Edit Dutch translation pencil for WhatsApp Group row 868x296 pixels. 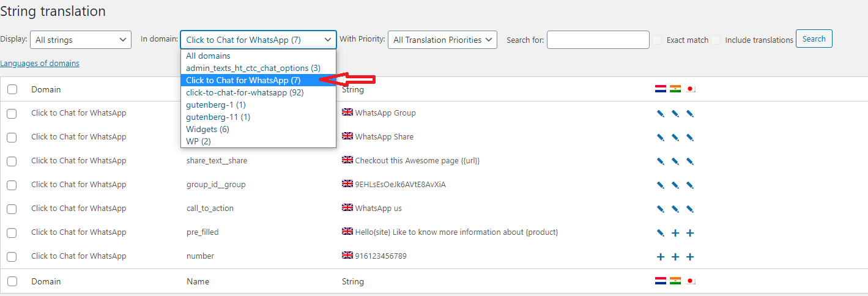tap(661, 113)
